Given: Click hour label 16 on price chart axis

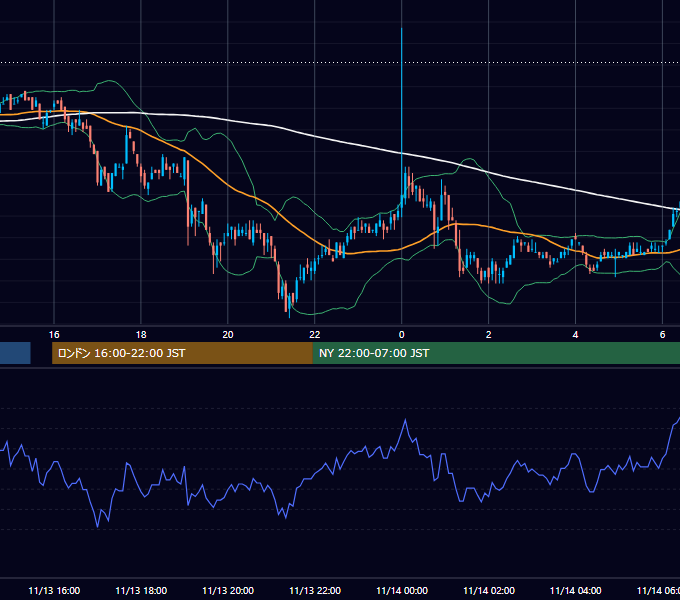Looking at the screenshot, I should [x=54, y=335].
